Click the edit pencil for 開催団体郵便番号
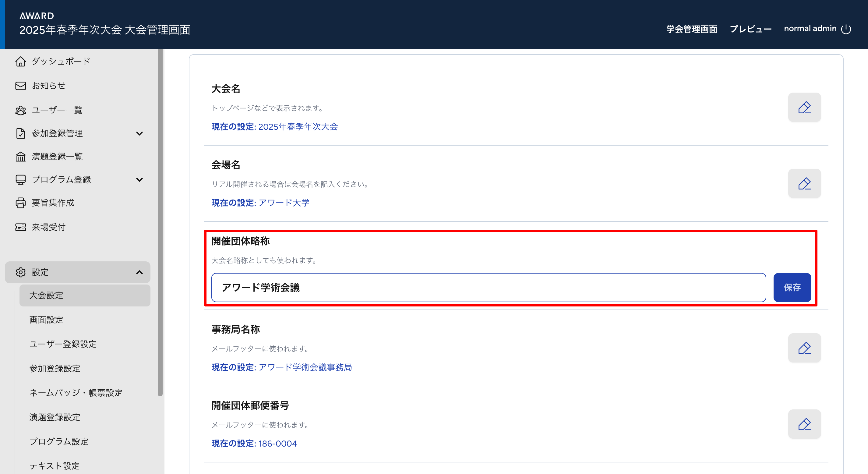 point(804,424)
